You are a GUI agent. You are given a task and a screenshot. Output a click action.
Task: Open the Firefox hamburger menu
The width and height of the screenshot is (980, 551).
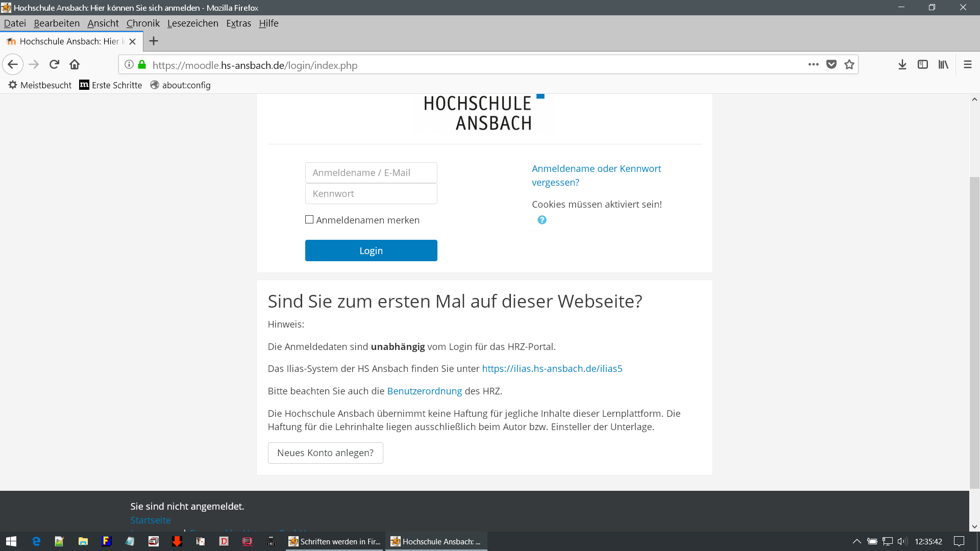967,65
